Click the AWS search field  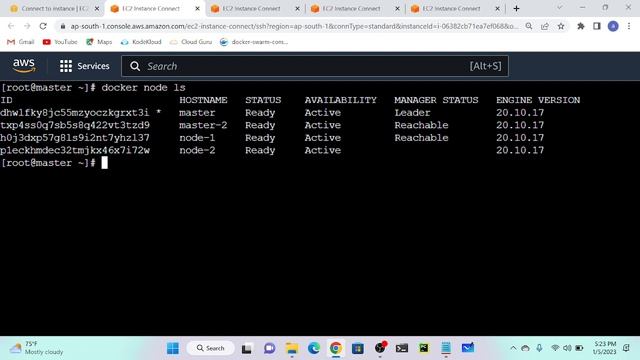pos(315,66)
